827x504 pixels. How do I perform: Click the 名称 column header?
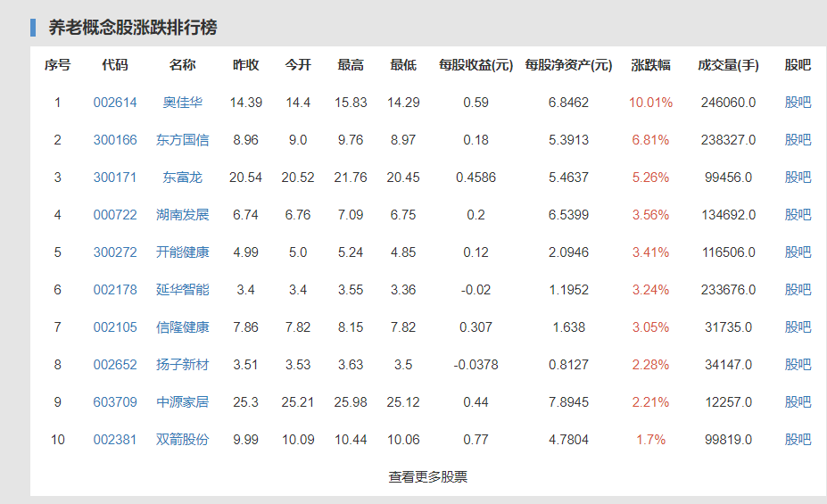[183, 65]
